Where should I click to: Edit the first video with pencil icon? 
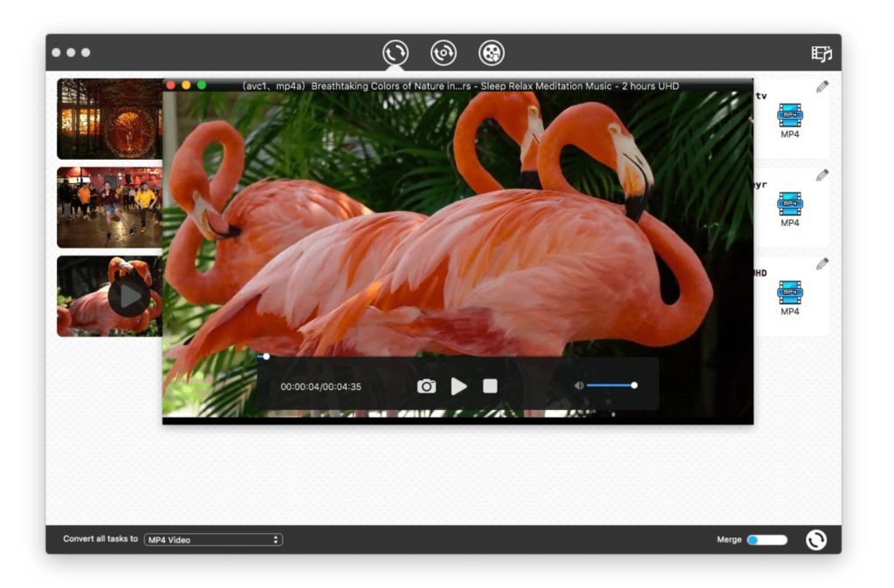point(822,86)
